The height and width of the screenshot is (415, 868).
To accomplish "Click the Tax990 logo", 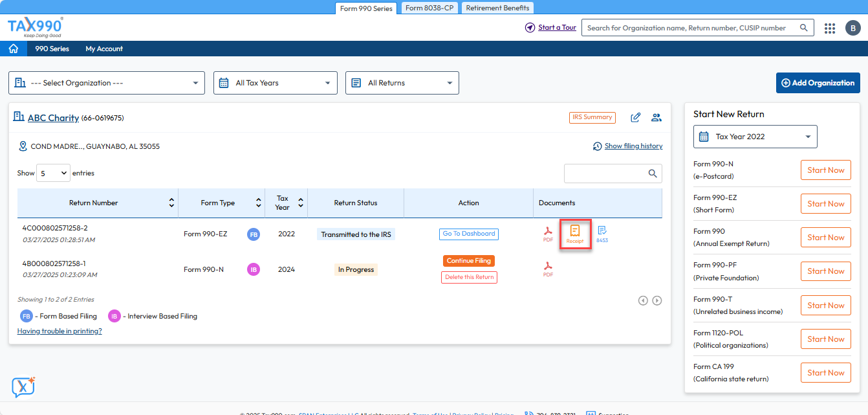I will (36, 27).
